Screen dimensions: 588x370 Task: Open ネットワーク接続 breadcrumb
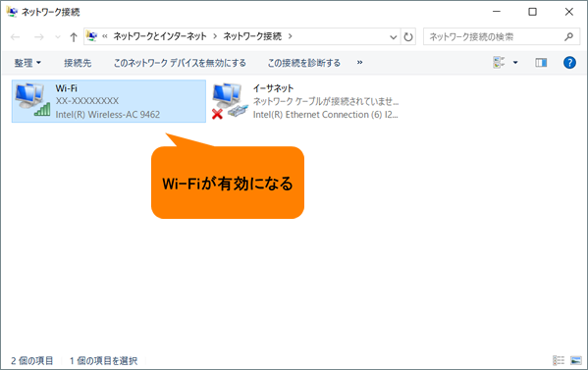[x=252, y=36]
